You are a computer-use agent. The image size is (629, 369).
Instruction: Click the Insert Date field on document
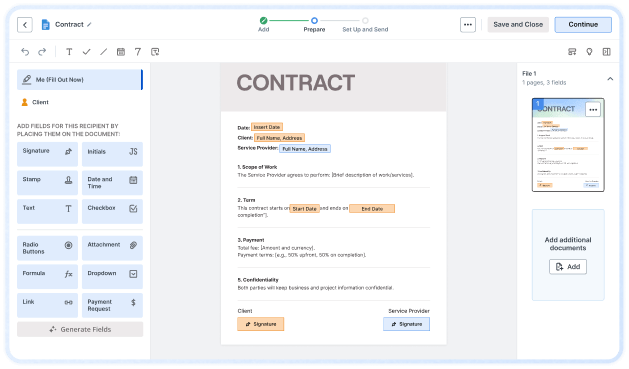click(x=267, y=127)
